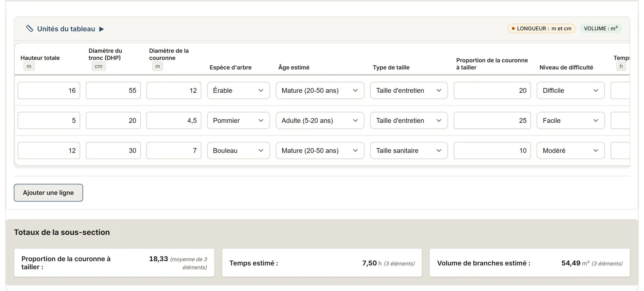
Task: Click the Totaux de la sous-section heading
Action: (62, 232)
